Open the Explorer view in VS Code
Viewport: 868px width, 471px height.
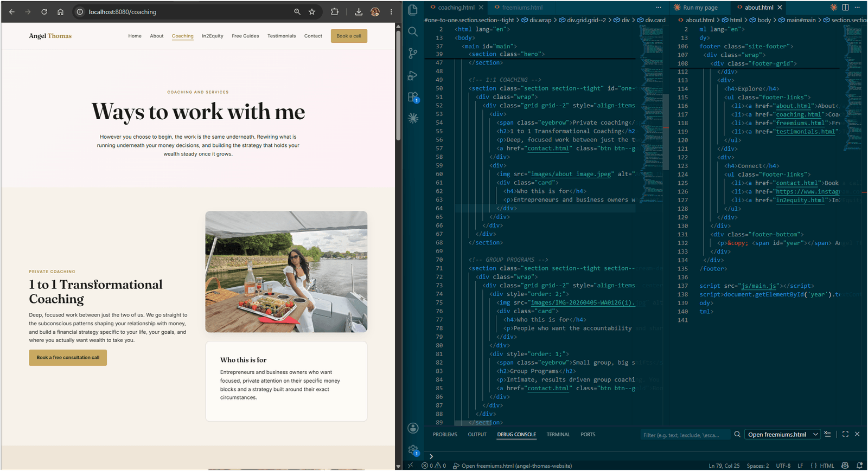pos(413,10)
